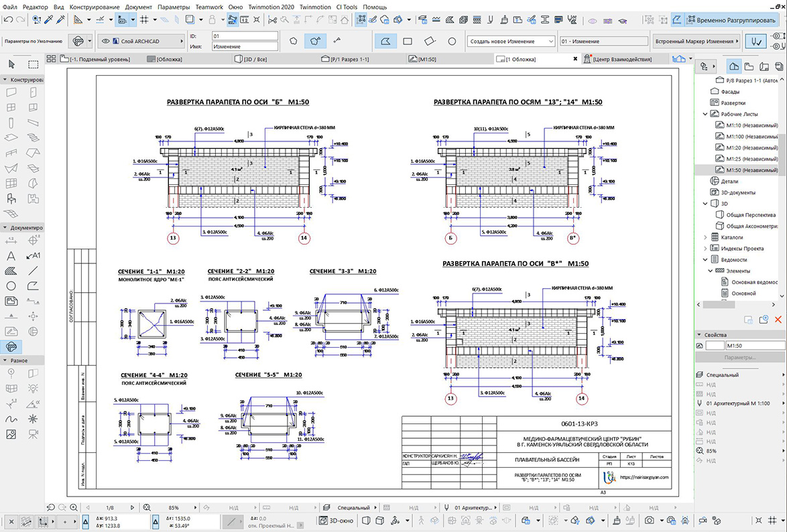
Task: Close the 1 Обложка tab
Action: click(575, 59)
